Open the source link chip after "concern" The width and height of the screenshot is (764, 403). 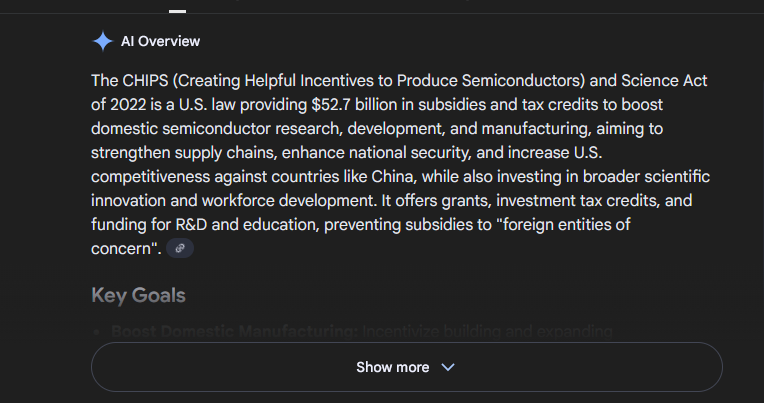click(x=180, y=248)
